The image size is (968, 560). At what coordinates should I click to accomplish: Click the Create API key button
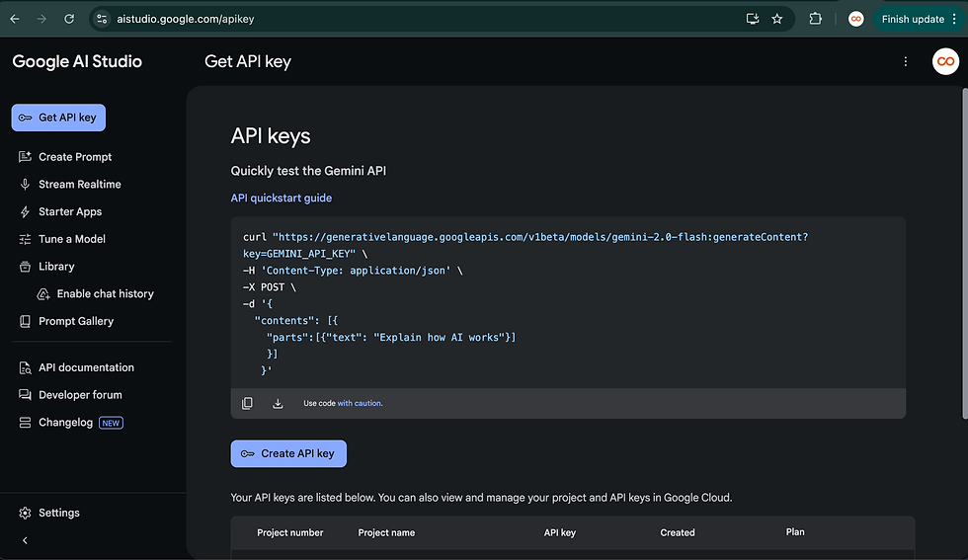point(288,453)
